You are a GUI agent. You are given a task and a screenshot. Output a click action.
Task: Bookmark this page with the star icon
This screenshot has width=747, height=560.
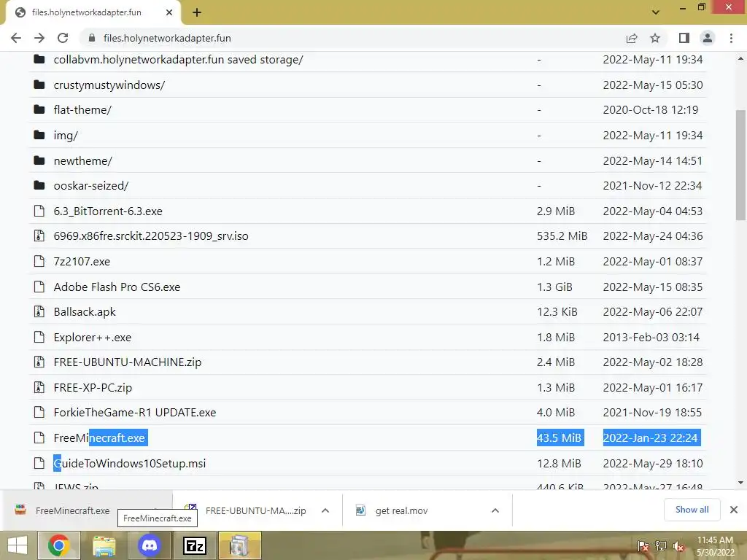pos(655,38)
